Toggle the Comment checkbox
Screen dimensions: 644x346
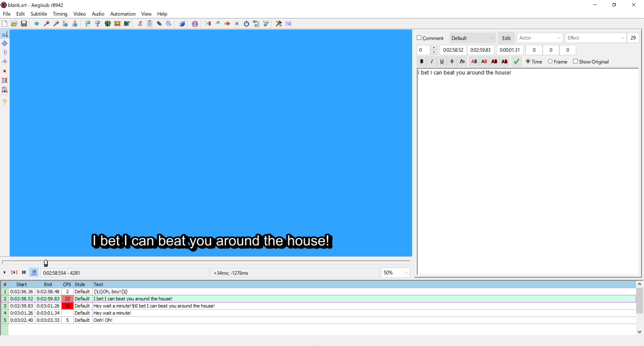click(x=419, y=38)
